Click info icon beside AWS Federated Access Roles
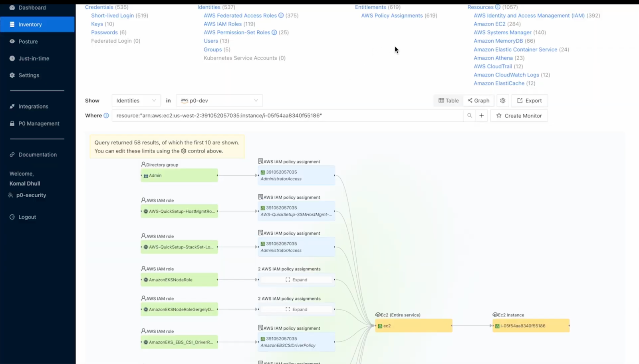 pos(281,16)
